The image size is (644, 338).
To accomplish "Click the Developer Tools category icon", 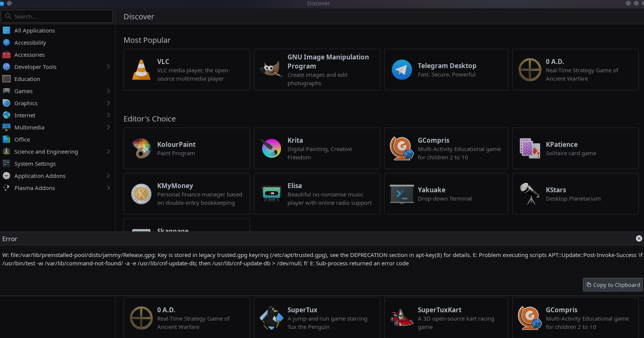I will 6,67.
